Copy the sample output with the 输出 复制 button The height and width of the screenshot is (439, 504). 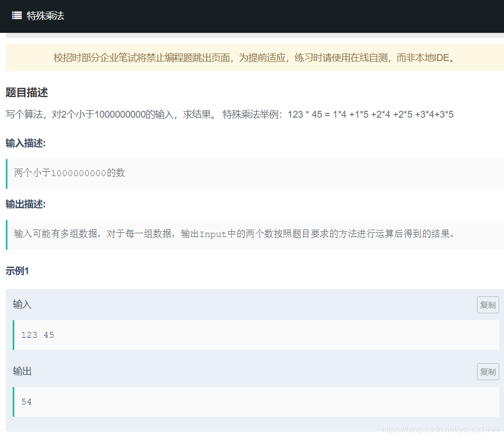488,372
